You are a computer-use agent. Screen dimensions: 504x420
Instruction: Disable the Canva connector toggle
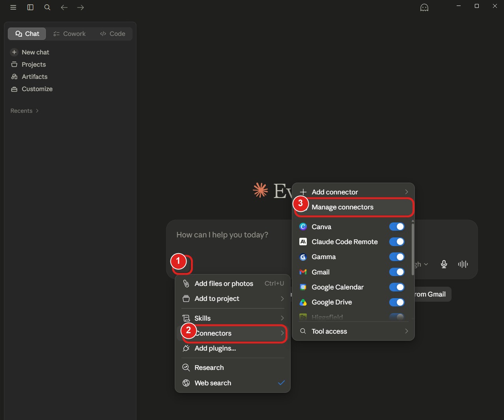[x=397, y=227]
